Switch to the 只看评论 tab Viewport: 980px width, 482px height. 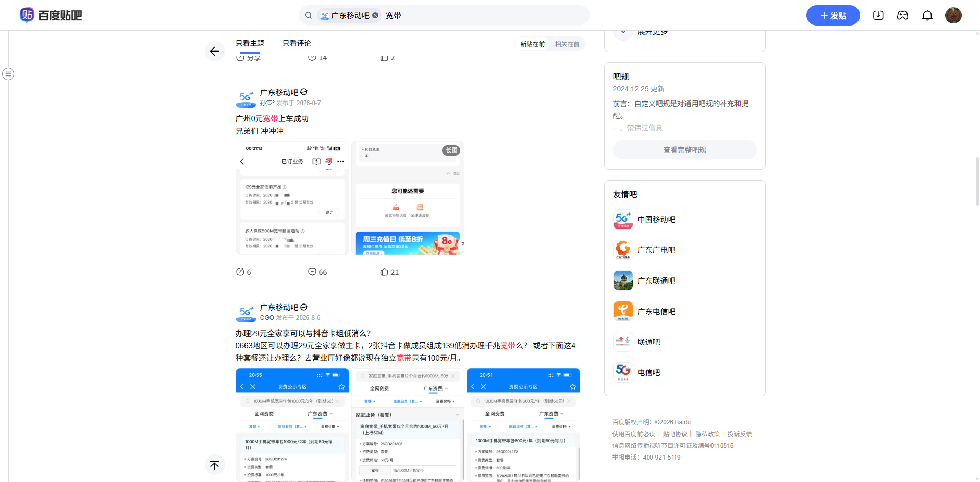pos(297,44)
